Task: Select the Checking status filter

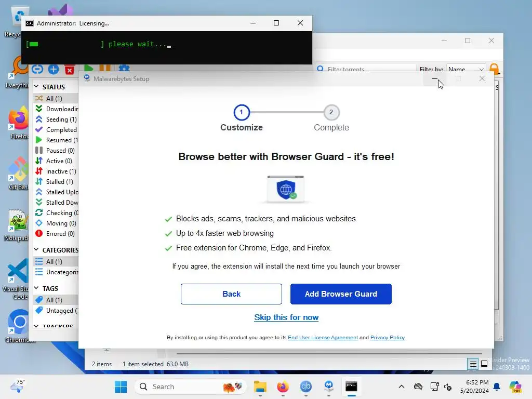Action: point(56,212)
